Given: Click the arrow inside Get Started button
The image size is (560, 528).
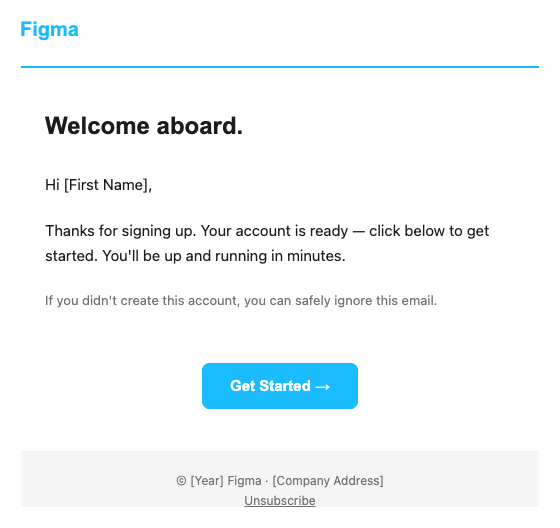Looking at the screenshot, I should tap(322, 387).
